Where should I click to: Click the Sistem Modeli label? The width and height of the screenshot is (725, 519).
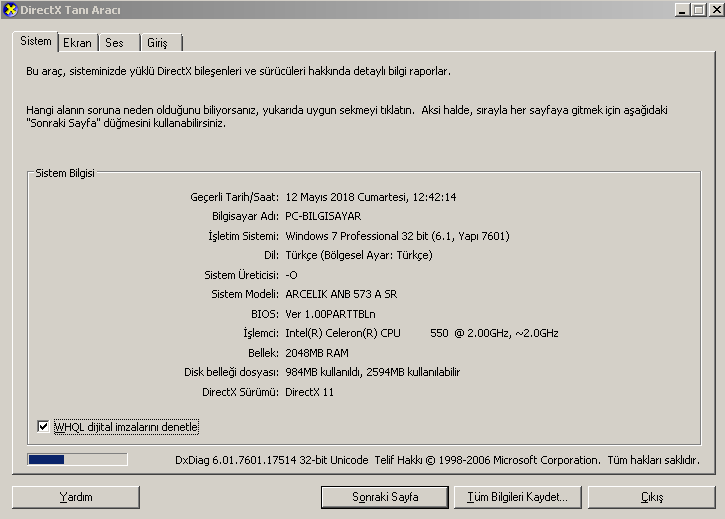coord(245,294)
